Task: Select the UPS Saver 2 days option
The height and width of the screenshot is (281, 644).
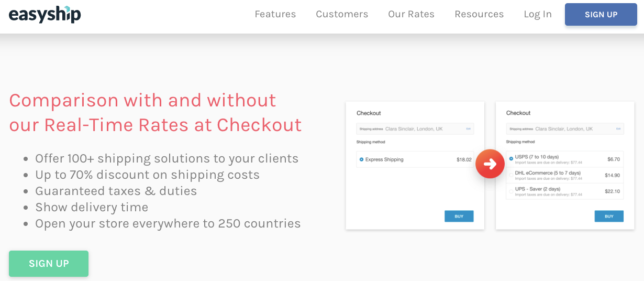Action: 564,191
